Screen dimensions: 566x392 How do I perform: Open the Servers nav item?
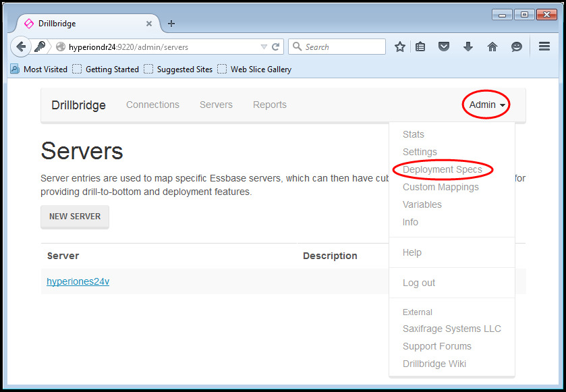pos(217,105)
